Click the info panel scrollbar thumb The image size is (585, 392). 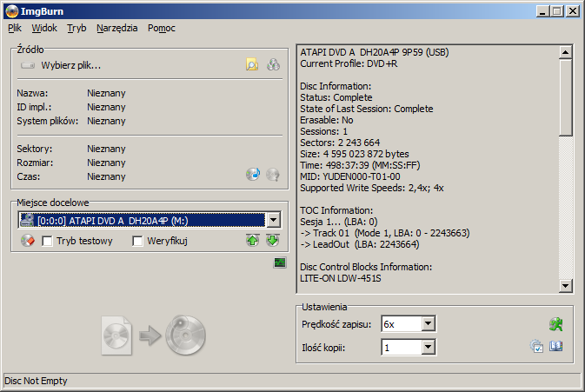566,97
